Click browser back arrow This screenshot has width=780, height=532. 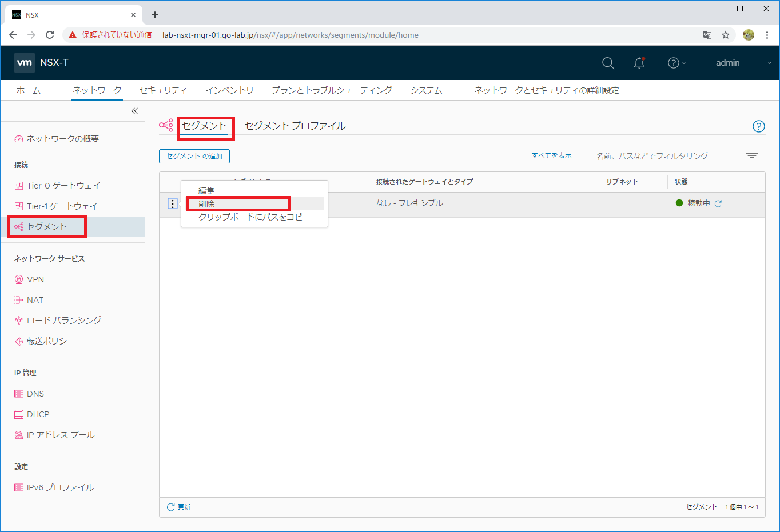click(x=13, y=35)
